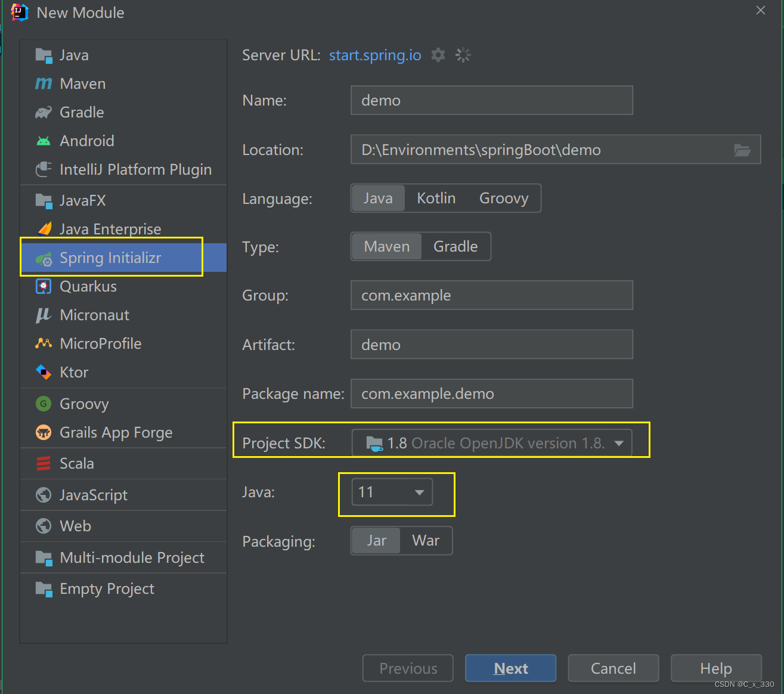Click the Scala red icon
The width and height of the screenshot is (784, 694).
pyautogui.click(x=44, y=463)
